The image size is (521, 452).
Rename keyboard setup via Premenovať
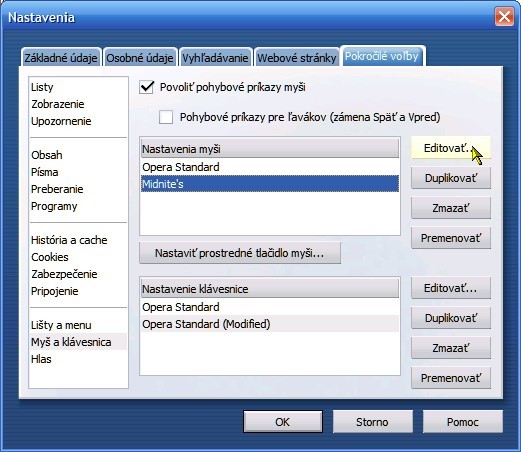tap(451, 378)
